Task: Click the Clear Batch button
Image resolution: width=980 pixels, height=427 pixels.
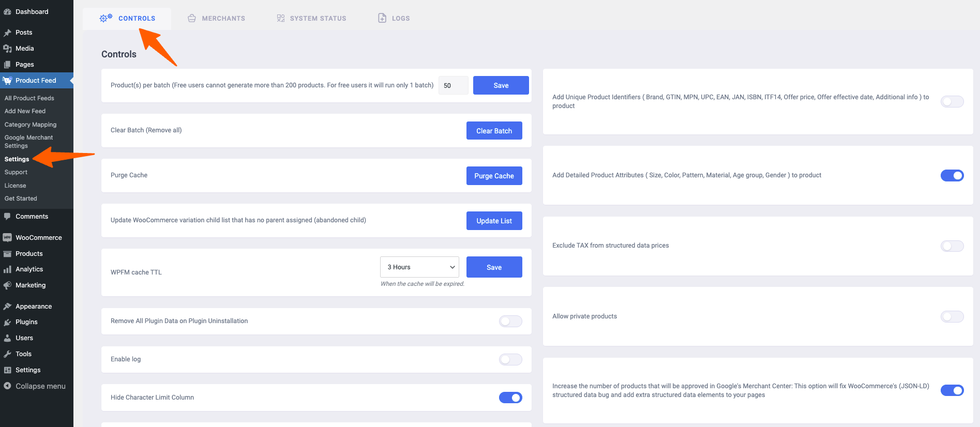Action: (494, 131)
